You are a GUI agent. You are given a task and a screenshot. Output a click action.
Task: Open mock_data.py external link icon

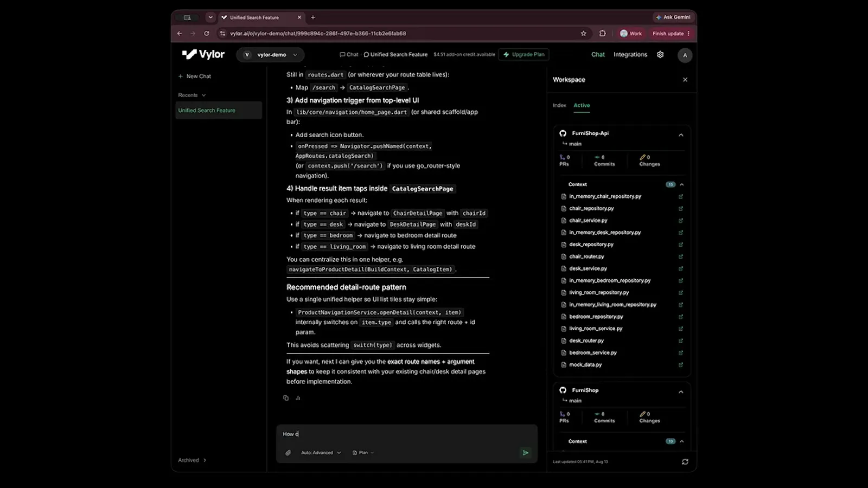coord(681,365)
